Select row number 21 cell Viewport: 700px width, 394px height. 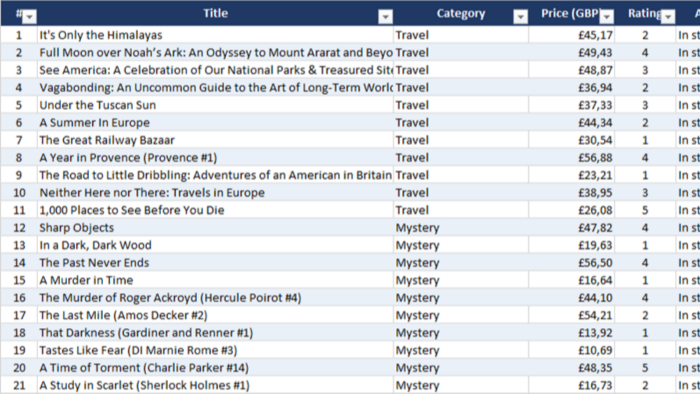click(x=19, y=385)
